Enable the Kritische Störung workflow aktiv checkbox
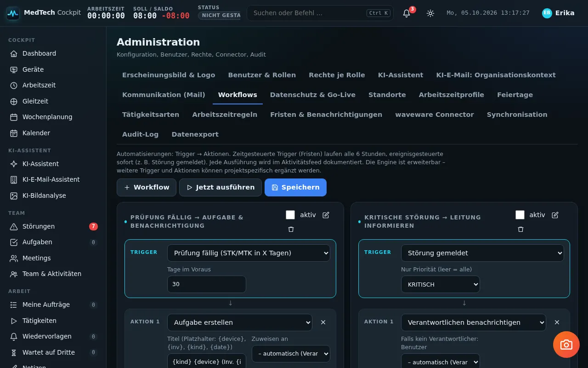588x368 pixels. 520,215
